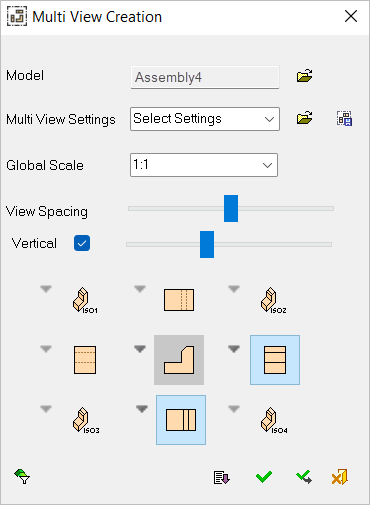Toggle the Vertical checkbox
This screenshot has width=370, height=505.
(x=82, y=243)
